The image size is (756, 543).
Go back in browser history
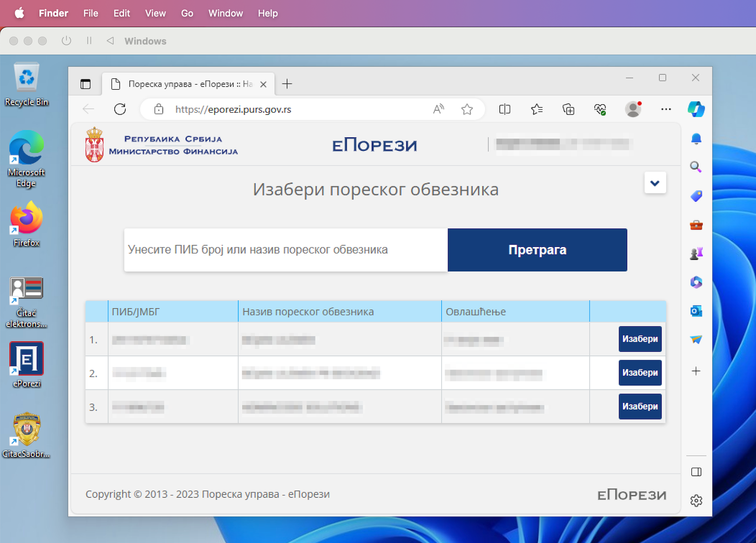(x=88, y=109)
